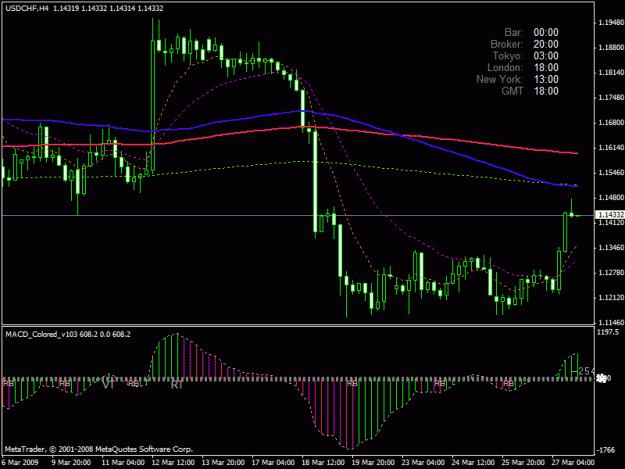The width and height of the screenshot is (625, 469).
Task: Click the 1.11460 price axis label
Action: point(611,322)
